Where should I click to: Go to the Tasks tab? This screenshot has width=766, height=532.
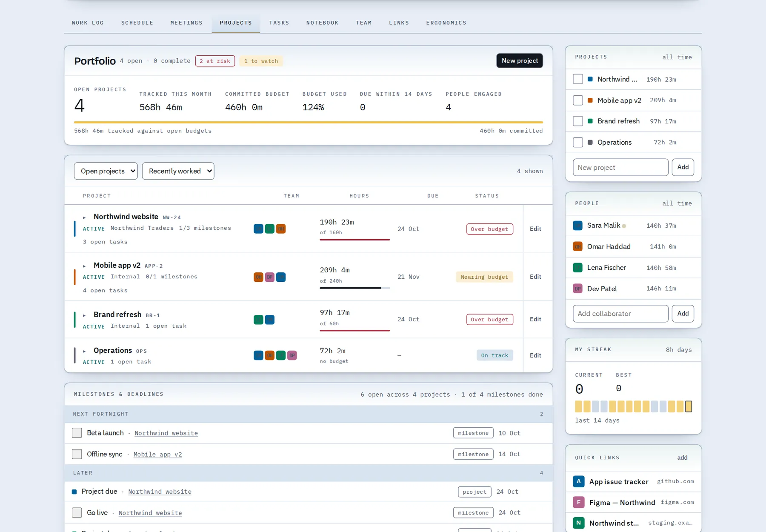[279, 23]
